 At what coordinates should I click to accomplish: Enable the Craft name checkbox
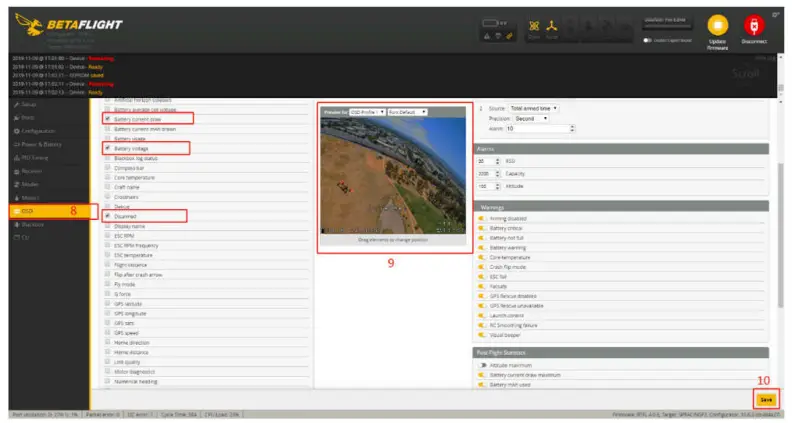[x=107, y=186]
